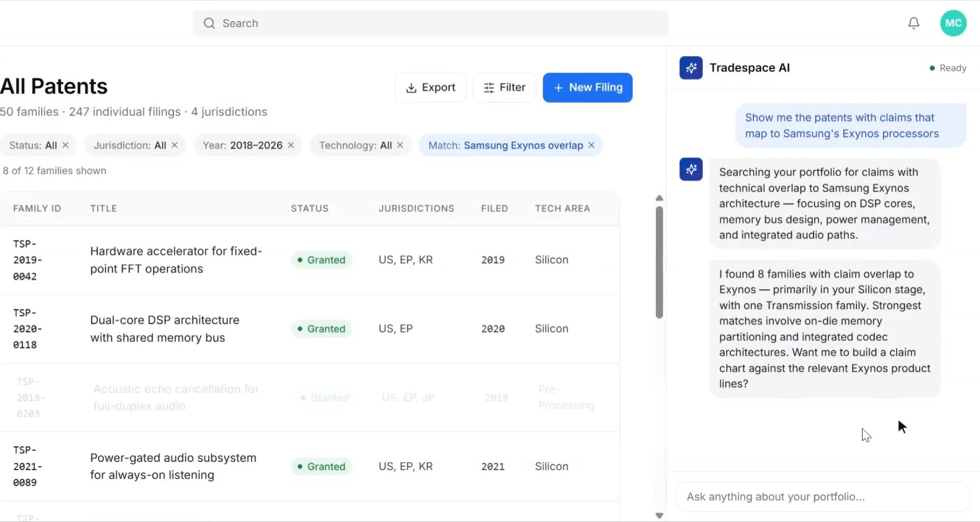Sort by the Filed column header
Image resolution: width=980 pixels, height=522 pixels.
click(x=494, y=208)
